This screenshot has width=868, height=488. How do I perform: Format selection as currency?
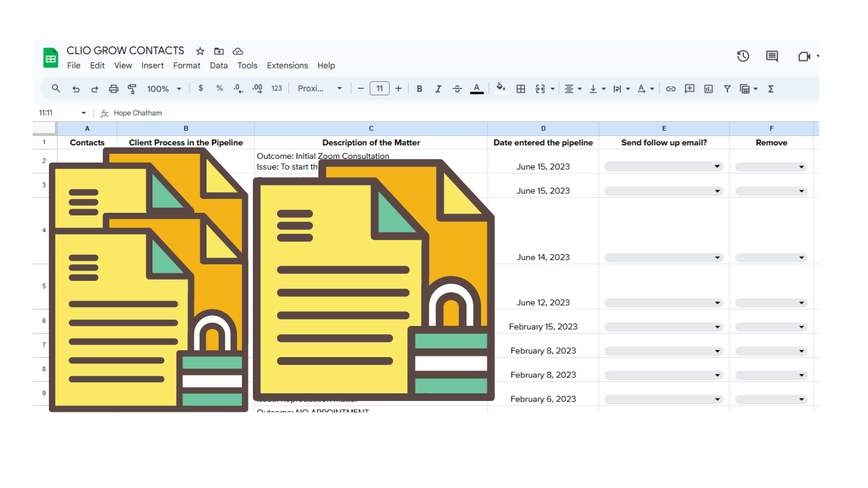[x=201, y=89]
